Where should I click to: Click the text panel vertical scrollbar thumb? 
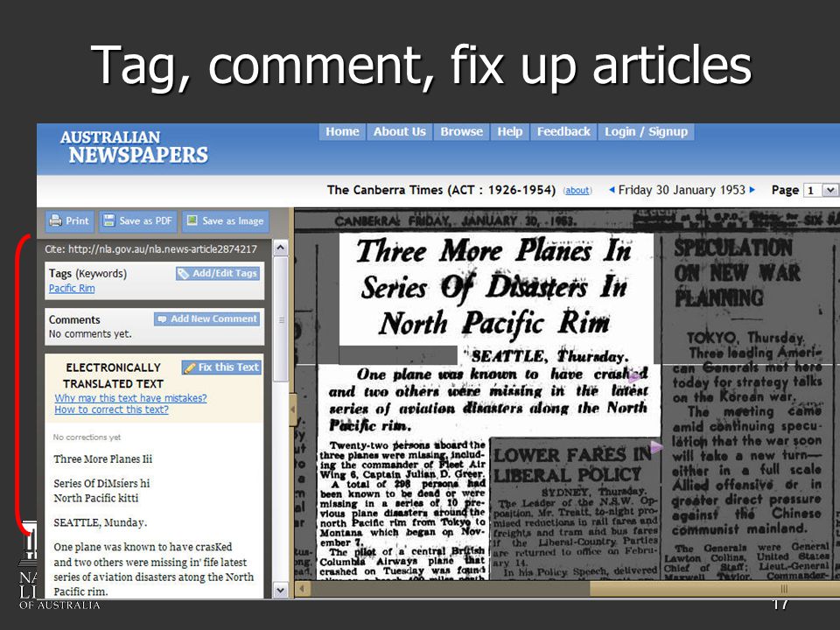(281, 319)
